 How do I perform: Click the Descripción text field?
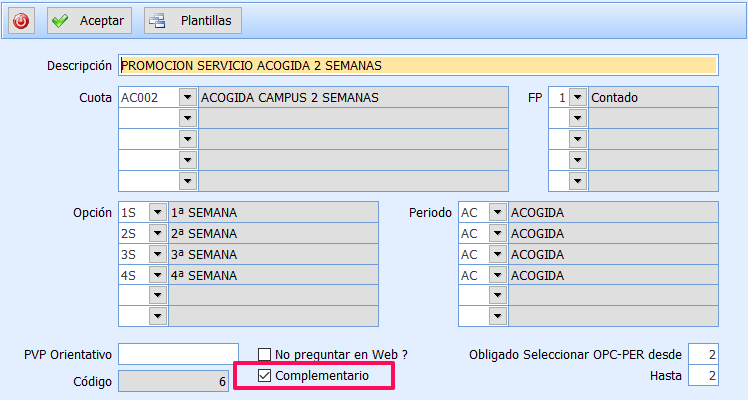point(418,65)
